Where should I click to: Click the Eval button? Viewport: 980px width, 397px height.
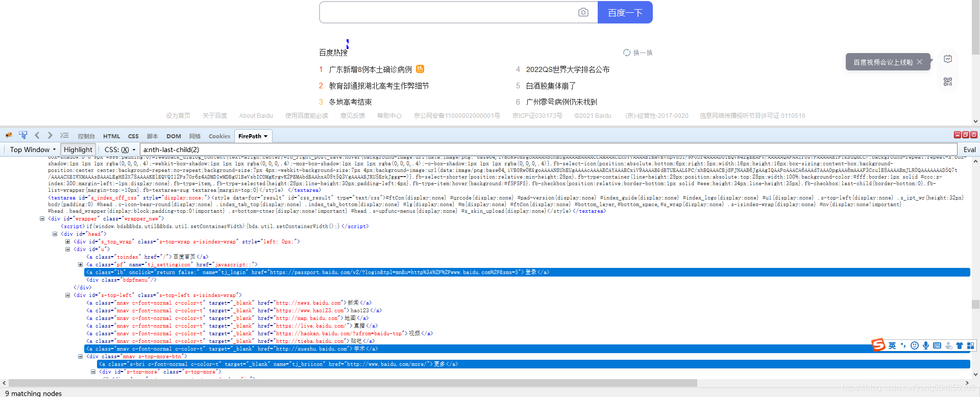click(969, 150)
